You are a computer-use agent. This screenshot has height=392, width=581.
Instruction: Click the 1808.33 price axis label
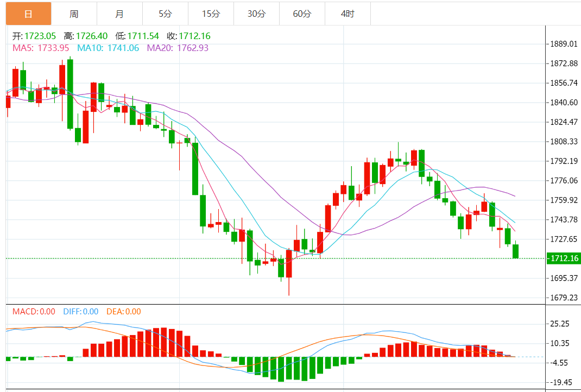coord(564,142)
